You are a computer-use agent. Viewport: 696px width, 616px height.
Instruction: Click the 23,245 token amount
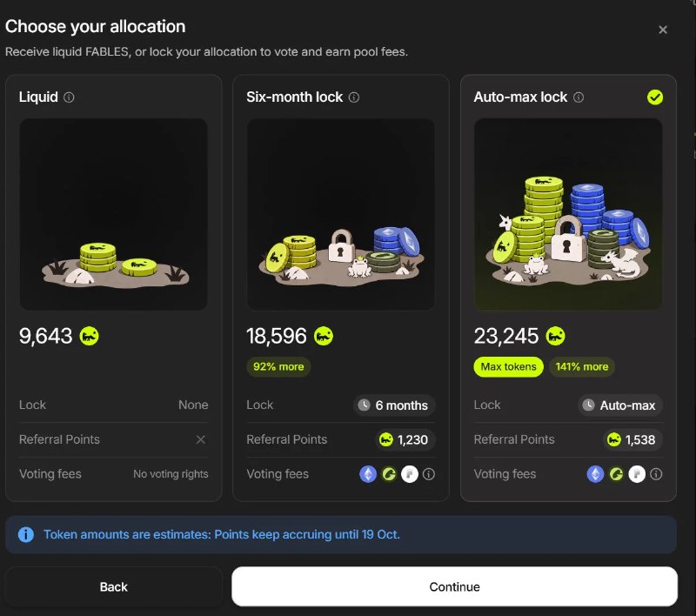(x=506, y=336)
